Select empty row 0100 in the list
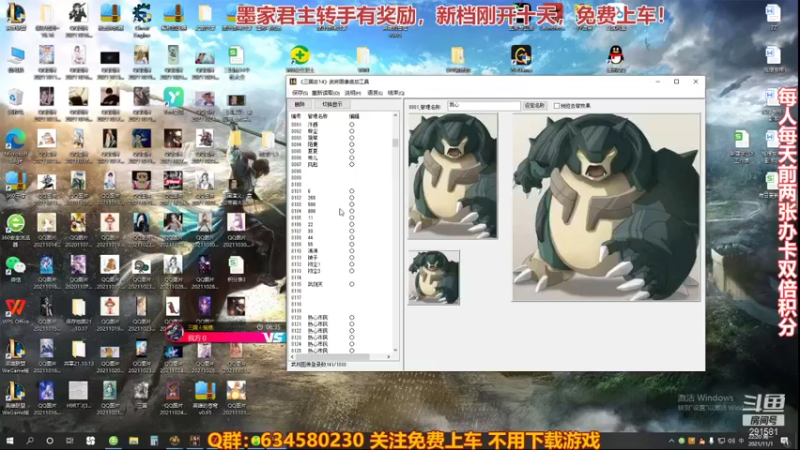800x450 pixels. (341, 184)
